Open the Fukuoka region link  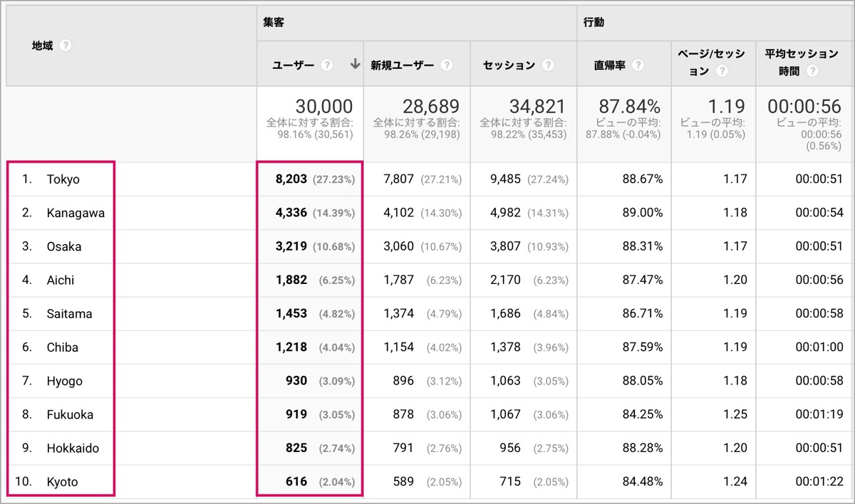coord(70,414)
